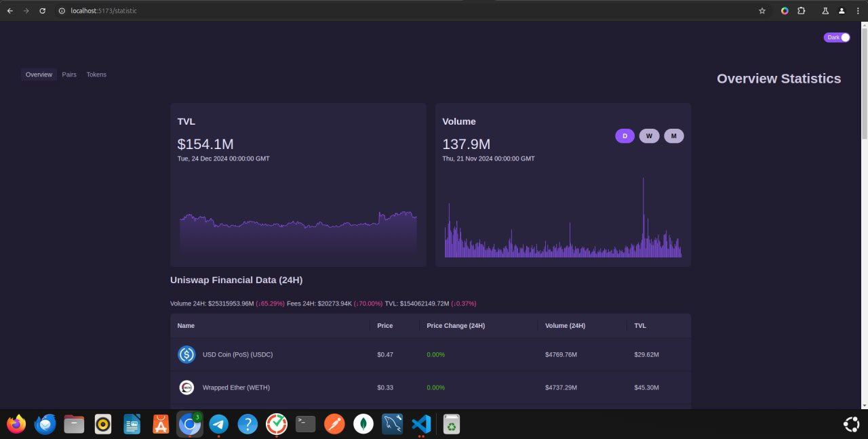This screenshot has height=439, width=868.
Task: Open LibreOffice Writer from the dock
Action: click(132, 425)
